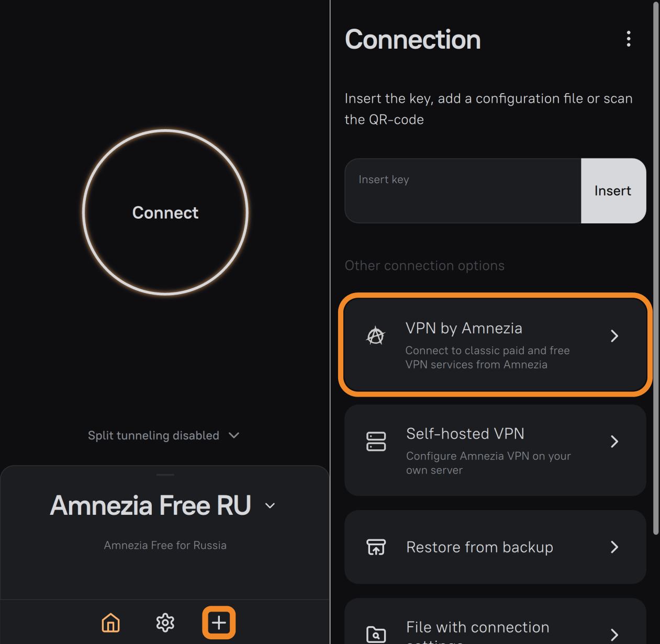Open the settings gear icon

click(165, 623)
